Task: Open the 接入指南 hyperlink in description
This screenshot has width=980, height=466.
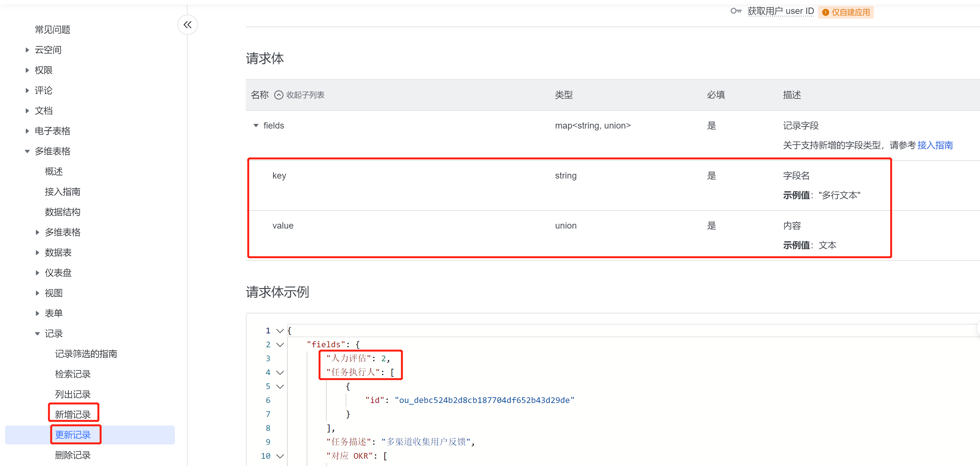Action: tap(935, 145)
